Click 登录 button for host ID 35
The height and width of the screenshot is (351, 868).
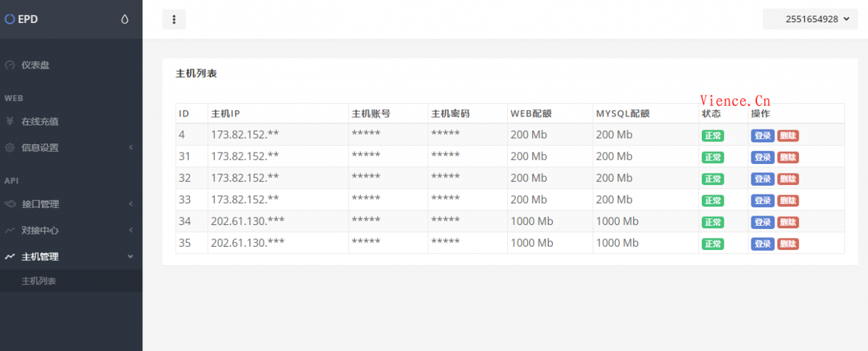click(x=762, y=244)
